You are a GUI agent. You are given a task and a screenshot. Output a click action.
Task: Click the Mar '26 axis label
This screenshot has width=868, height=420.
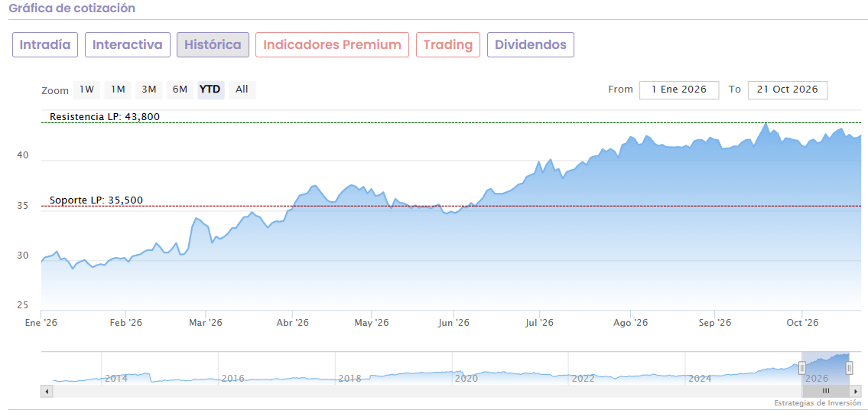[206, 323]
